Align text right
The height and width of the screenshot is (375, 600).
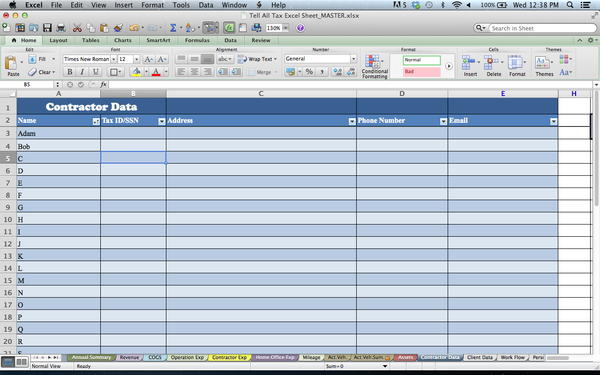coord(207,72)
